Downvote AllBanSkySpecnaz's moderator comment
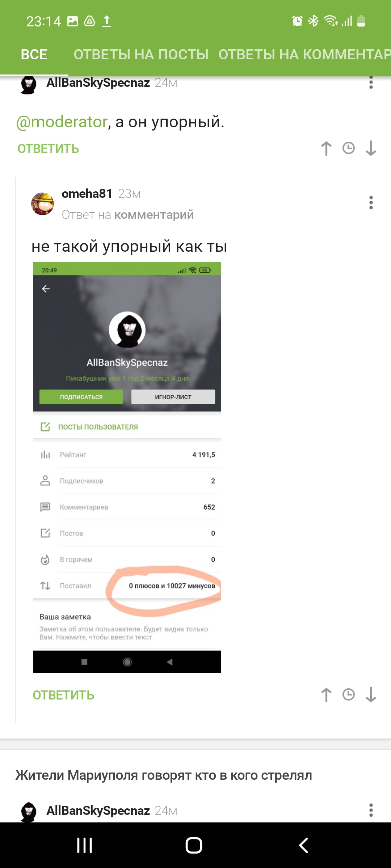The width and height of the screenshot is (391, 868). (x=371, y=148)
